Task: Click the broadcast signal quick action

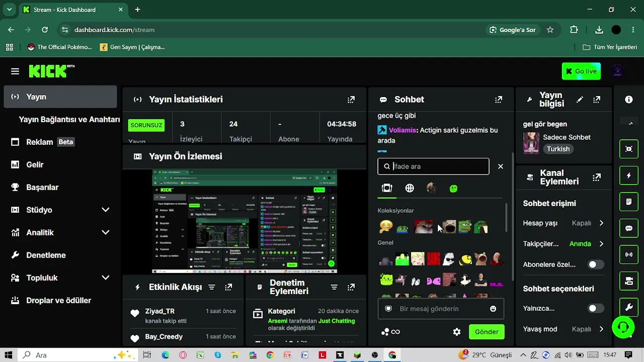Action: 629,254
